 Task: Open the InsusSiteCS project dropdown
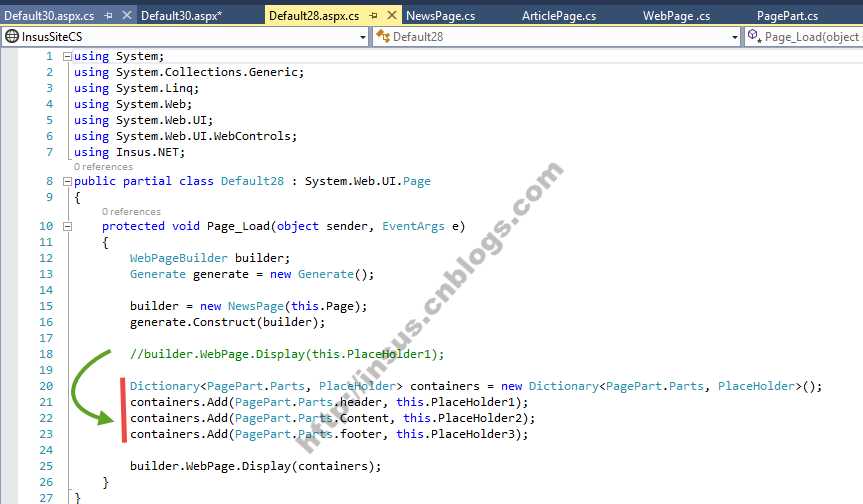[x=363, y=37]
